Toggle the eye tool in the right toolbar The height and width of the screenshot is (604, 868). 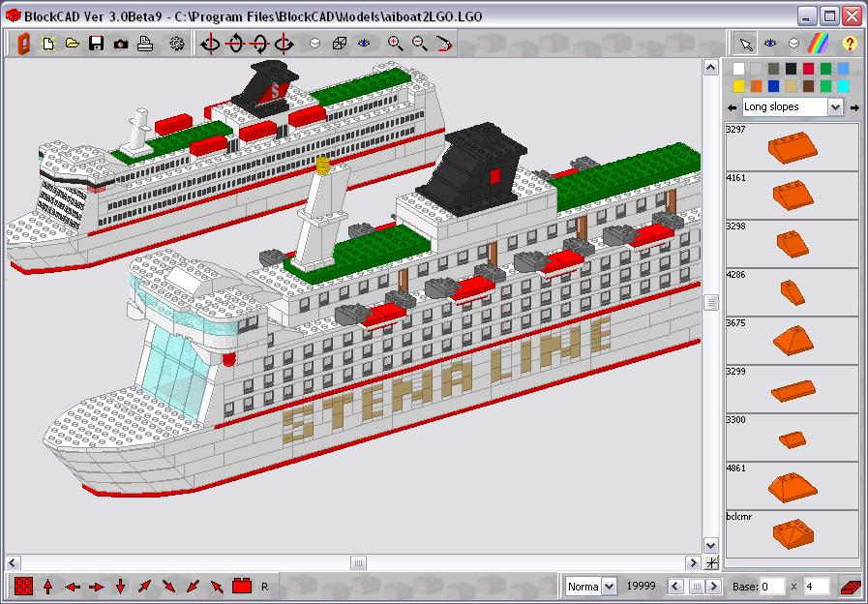pos(770,44)
